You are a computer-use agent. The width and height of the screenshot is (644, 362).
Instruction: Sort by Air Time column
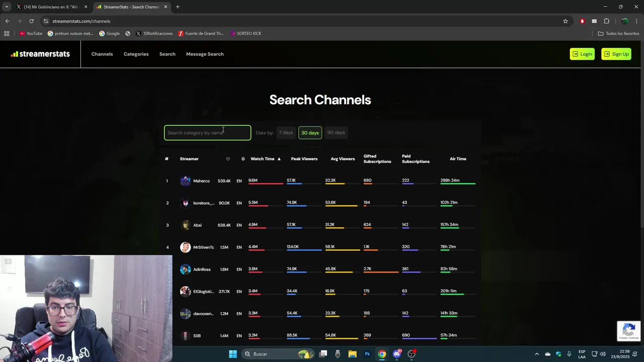(x=458, y=159)
